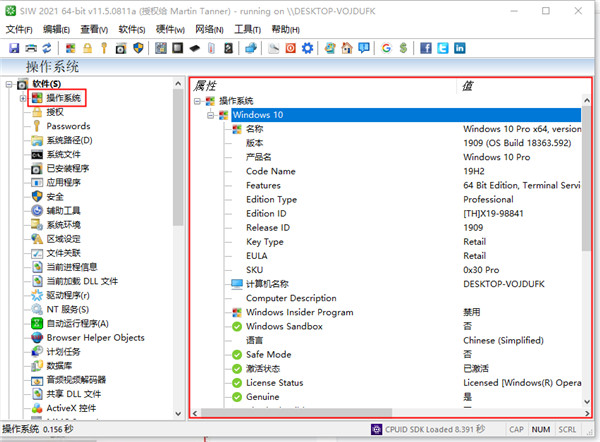This screenshot has width=600, height=442.
Task: Click the CPUID icon in status bar
Action: click(x=377, y=429)
